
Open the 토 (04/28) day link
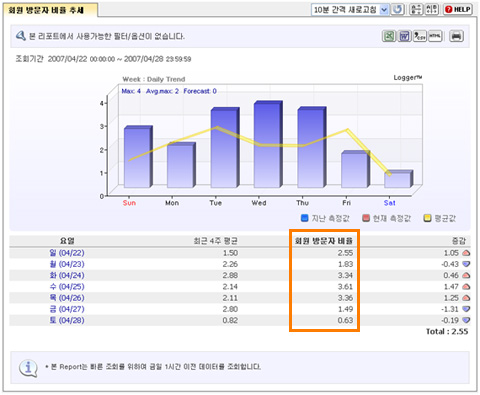pos(67,320)
